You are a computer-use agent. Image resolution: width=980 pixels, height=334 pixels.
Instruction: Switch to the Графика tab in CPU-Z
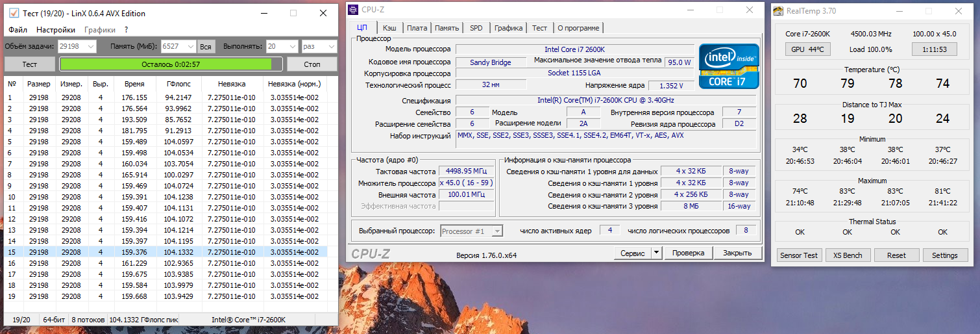pos(508,28)
